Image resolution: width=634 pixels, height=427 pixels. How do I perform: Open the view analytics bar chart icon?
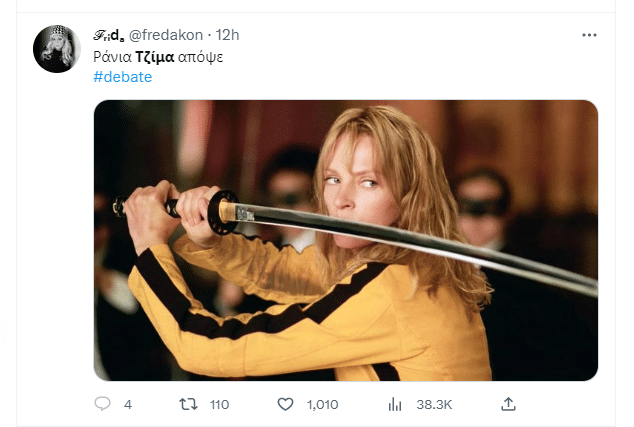pyautogui.click(x=395, y=404)
